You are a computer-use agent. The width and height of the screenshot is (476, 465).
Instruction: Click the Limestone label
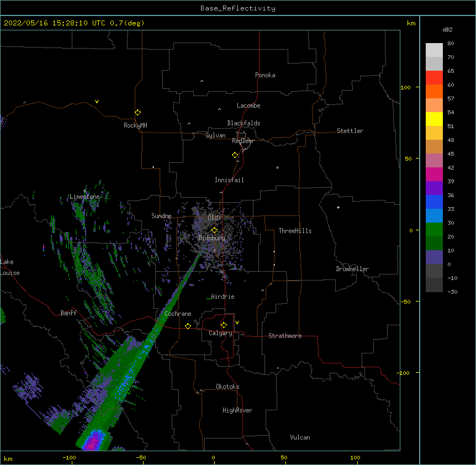[x=84, y=197]
